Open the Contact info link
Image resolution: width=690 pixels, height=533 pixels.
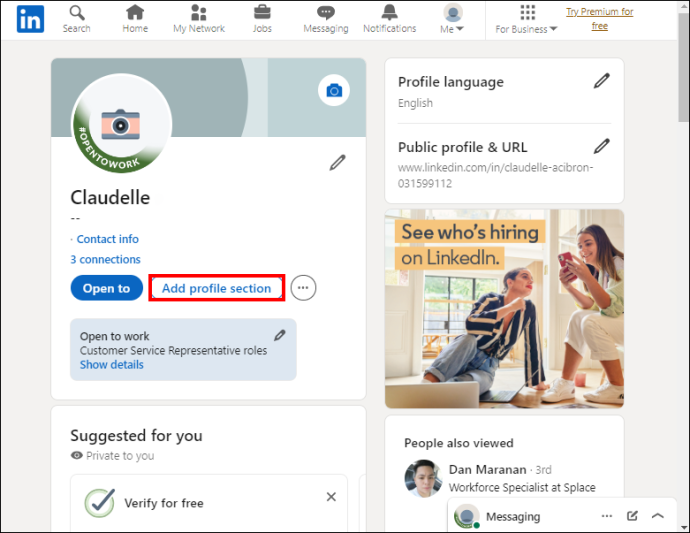[x=108, y=239]
